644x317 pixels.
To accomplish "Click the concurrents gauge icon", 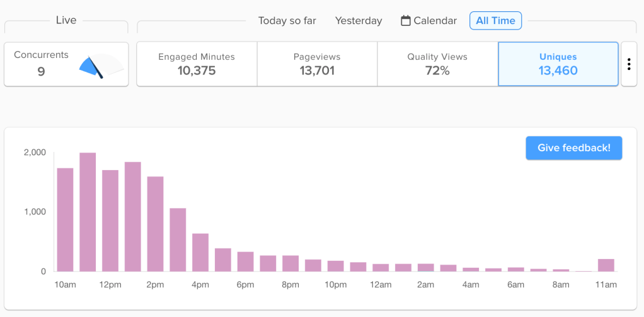I will pos(101,65).
